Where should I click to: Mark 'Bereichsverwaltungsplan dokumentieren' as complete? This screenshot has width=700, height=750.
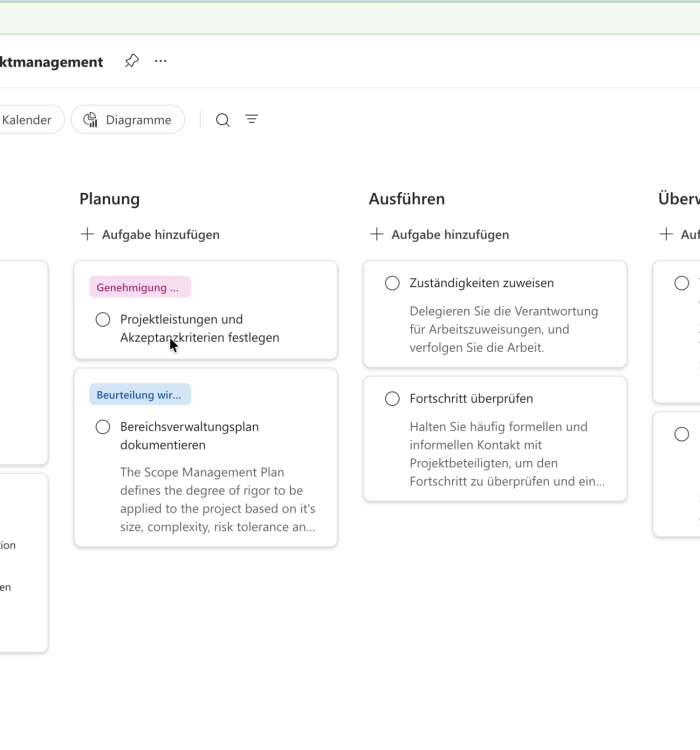click(x=103, y=427)
